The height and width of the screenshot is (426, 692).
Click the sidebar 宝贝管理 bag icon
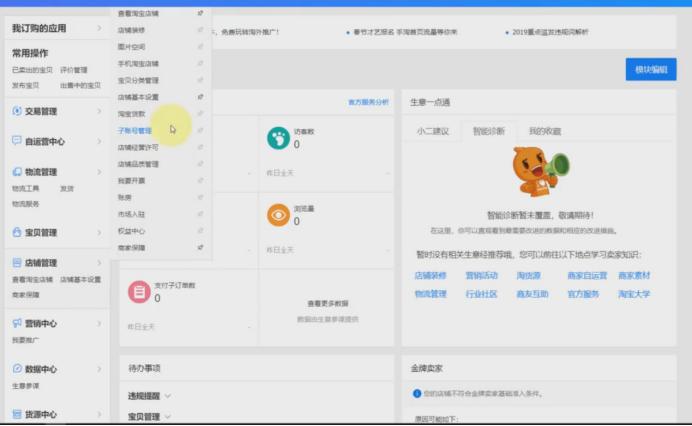tap(17, 232)
